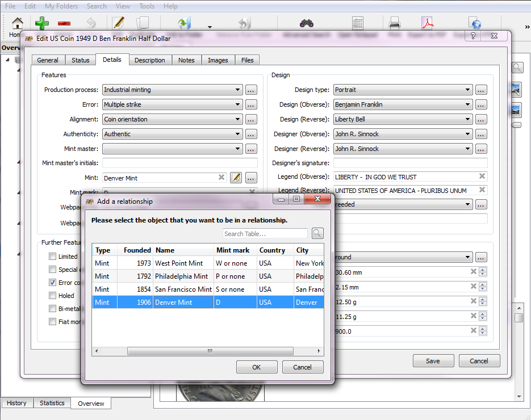Open the Statistics tab at bottom

point(52,403)
